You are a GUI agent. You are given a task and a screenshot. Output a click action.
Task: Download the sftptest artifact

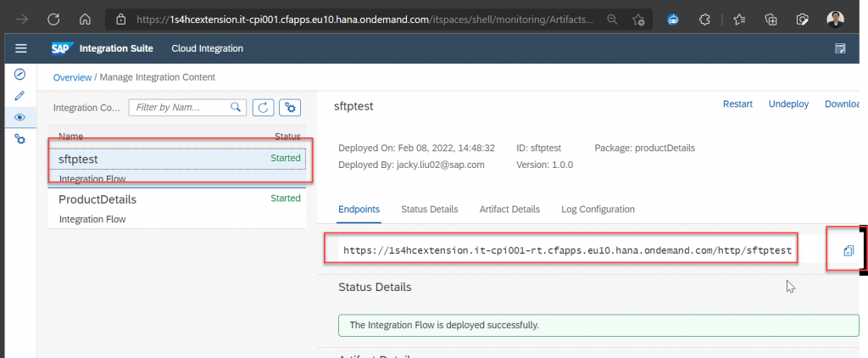(x=842, y=104)
